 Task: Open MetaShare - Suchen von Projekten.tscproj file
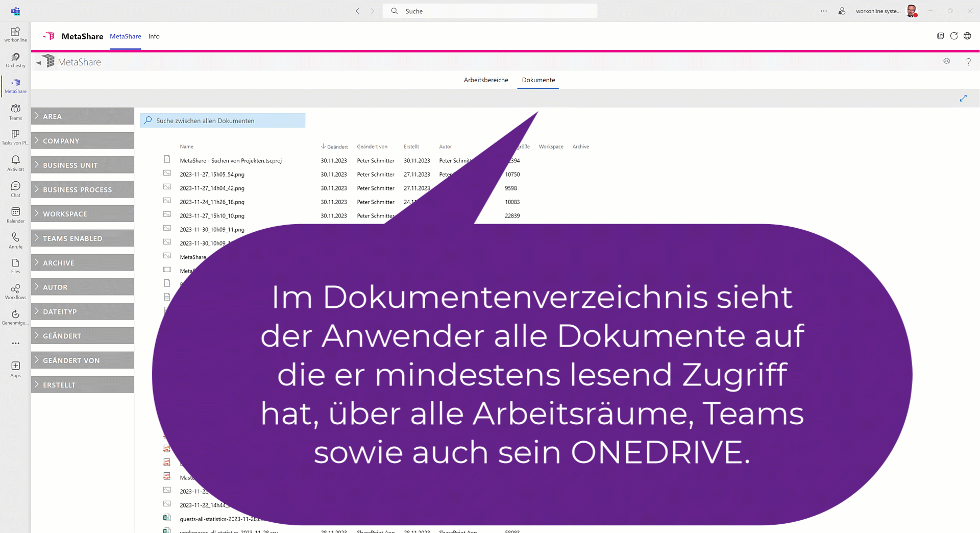coord(231,161)
